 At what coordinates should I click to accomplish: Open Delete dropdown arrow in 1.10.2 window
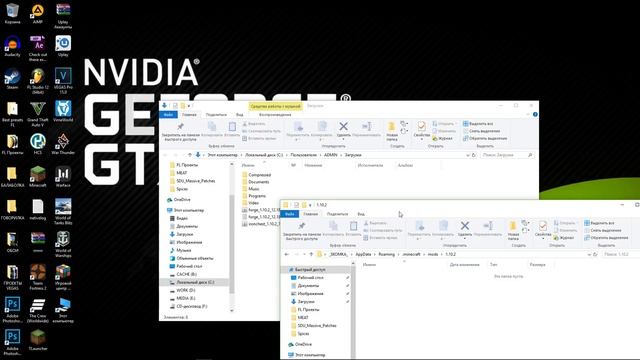464,239
